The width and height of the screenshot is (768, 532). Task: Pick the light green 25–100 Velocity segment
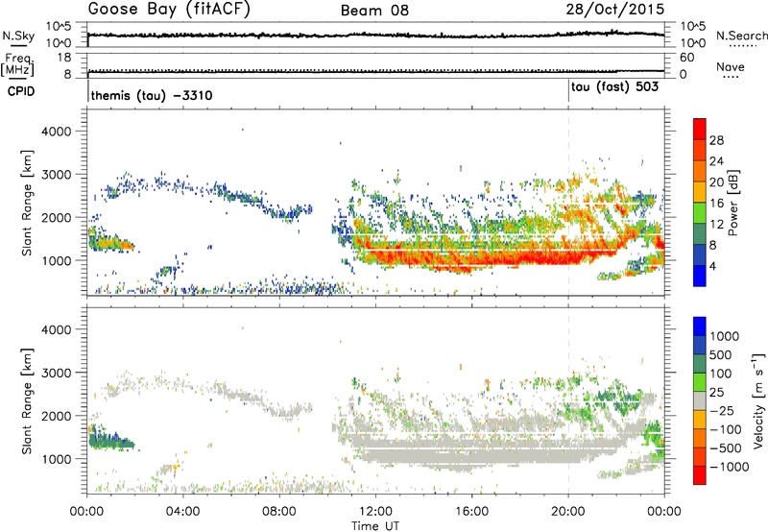click(700, 382)
